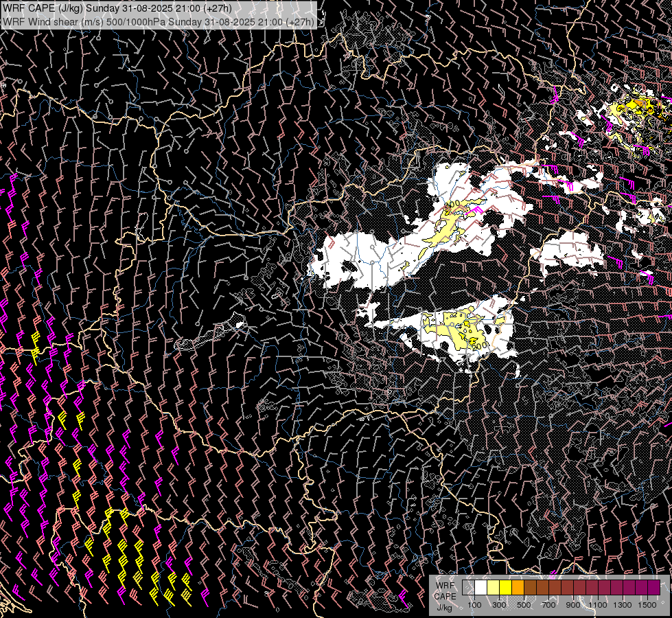Click the legend tick label 700
672x618 pixels.
click(x=548, y=605)
